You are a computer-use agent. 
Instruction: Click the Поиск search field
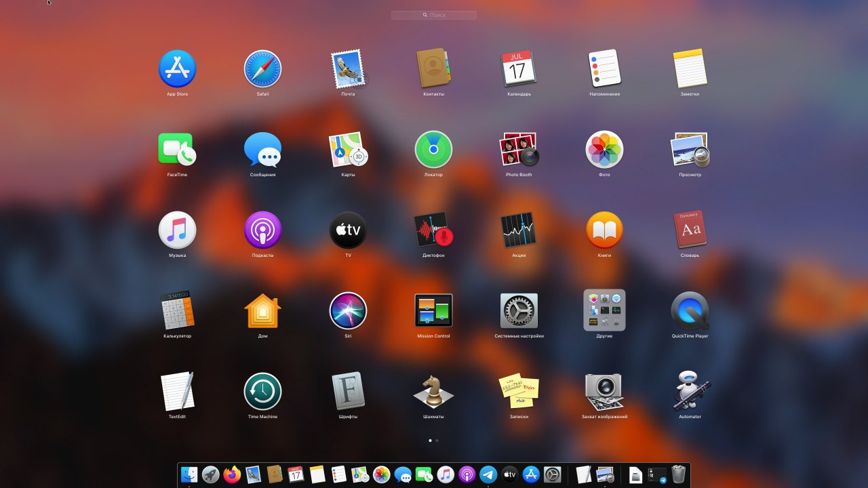coord(434,15)
